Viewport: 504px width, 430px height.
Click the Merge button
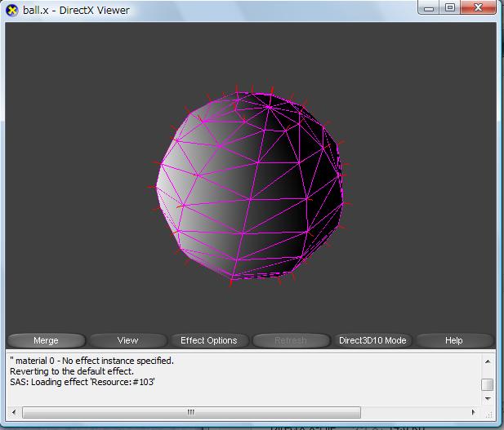pyautogui.click(x=46, y=340)
